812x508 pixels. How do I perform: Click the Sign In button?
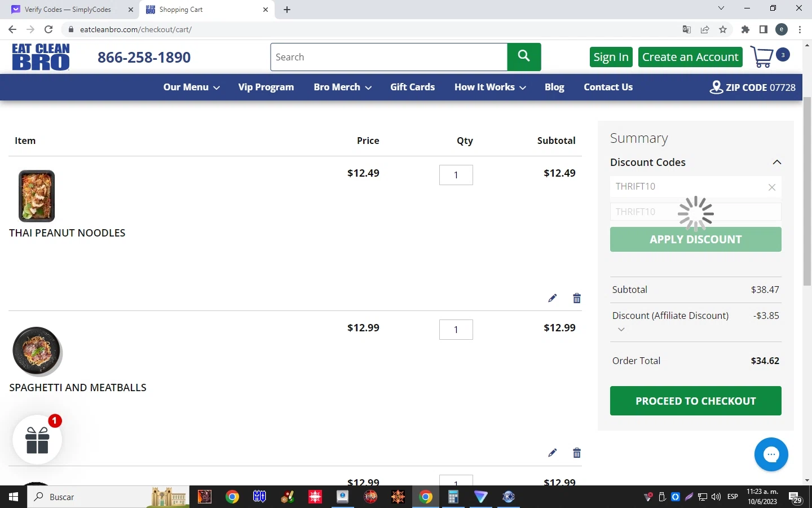coord(611,57)
